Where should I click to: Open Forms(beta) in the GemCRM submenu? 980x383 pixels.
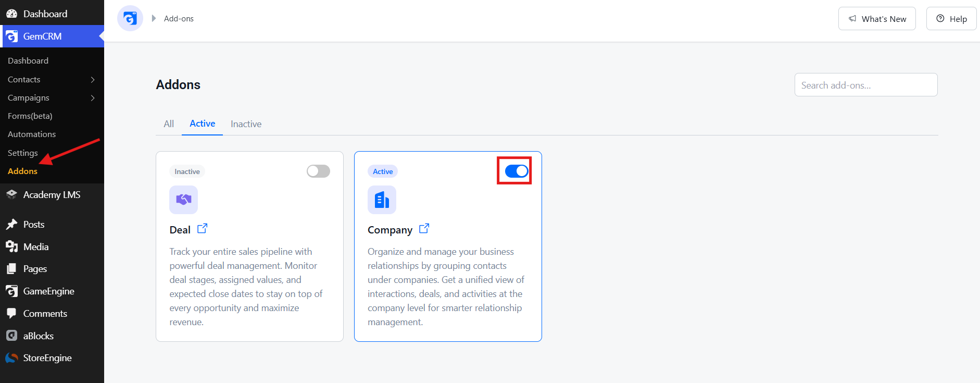pos(30,116)
